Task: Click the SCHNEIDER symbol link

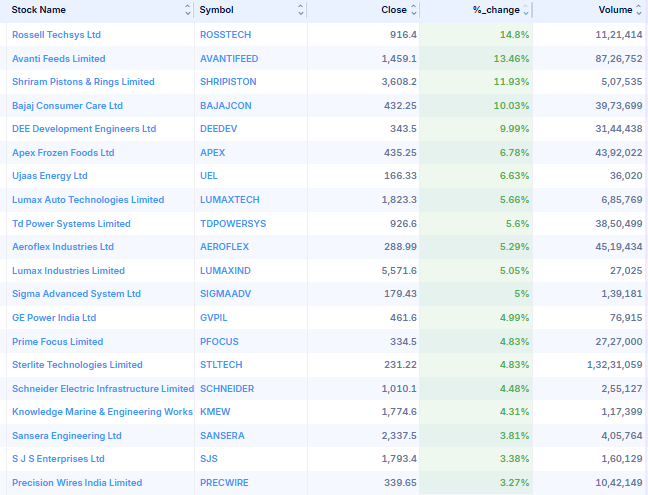Action: (x=227, y=389)
